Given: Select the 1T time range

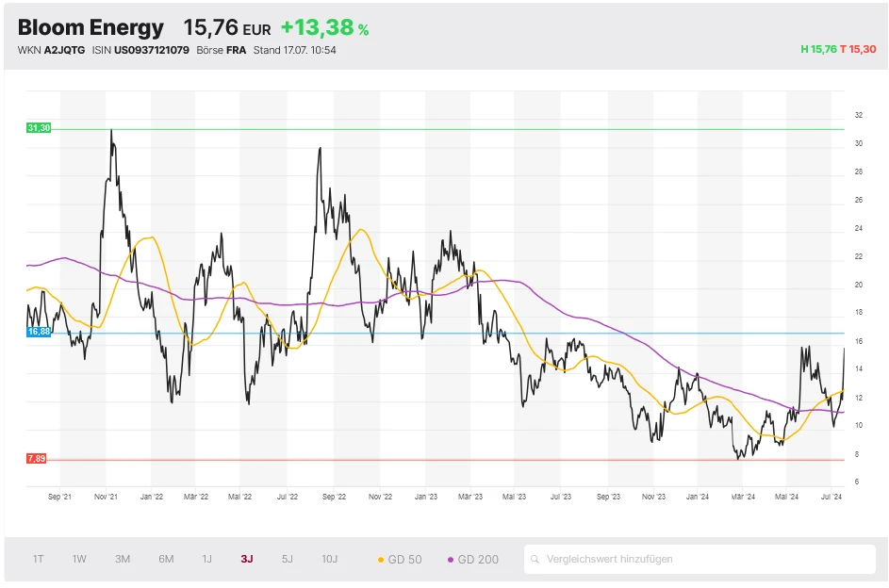Looking at the screenshot, I should click(39, 559).
